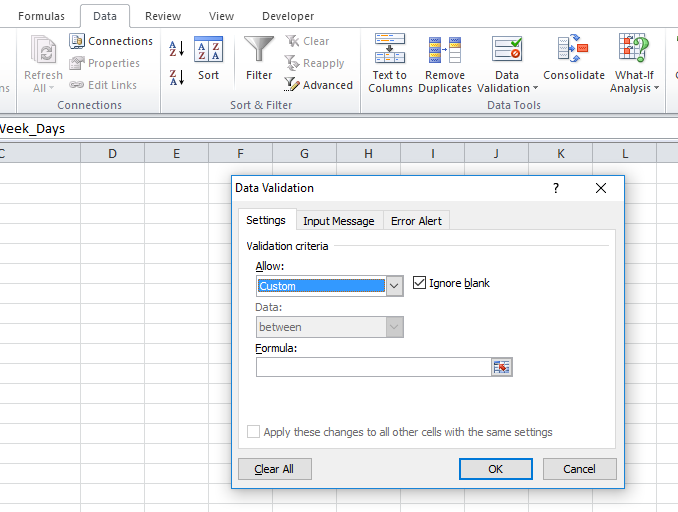Viewport: 678px width, 512px height.
Task: Click the formula bar showing Week_Days
Action: [339, 128]
